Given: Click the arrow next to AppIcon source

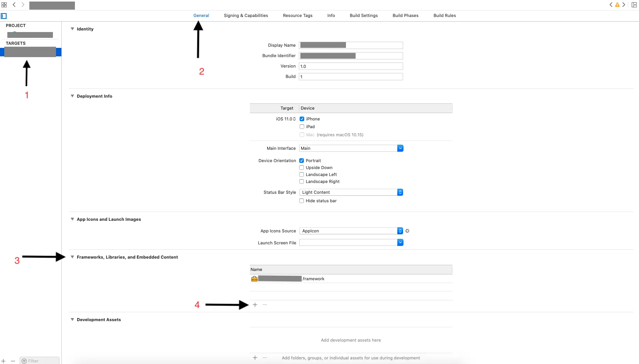Looking at the screenshot, I should 407,231.
